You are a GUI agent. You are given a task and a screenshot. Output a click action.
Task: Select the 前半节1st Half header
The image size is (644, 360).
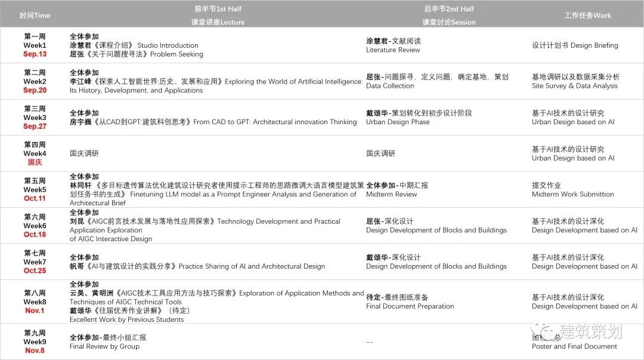[x=218, y=9]
